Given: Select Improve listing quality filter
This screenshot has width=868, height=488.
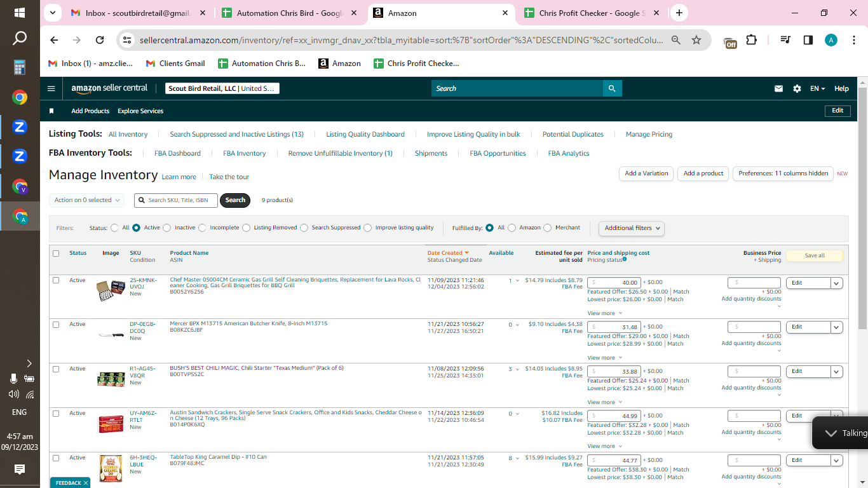Looking at the screenshot, I should 367,227.
